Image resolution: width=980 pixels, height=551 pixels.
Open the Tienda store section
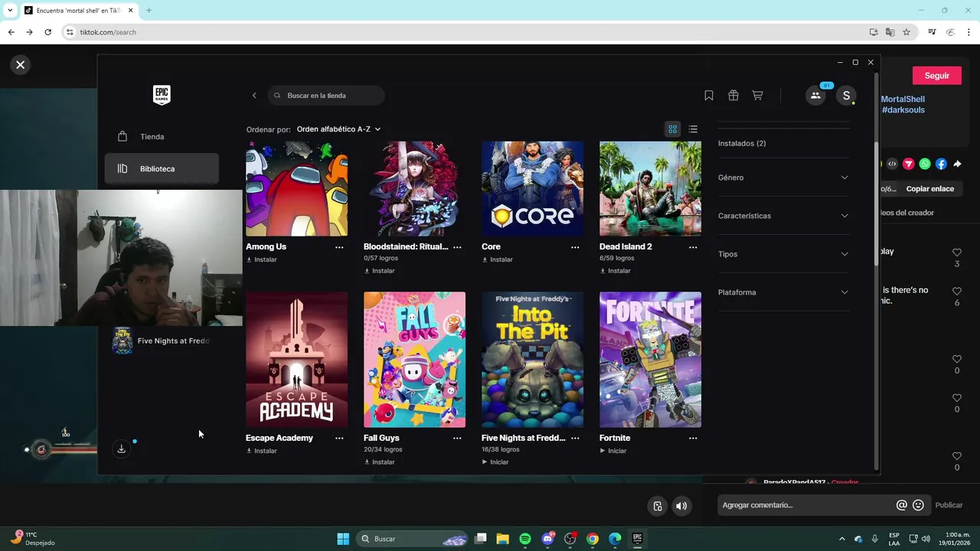pos(162,136)
